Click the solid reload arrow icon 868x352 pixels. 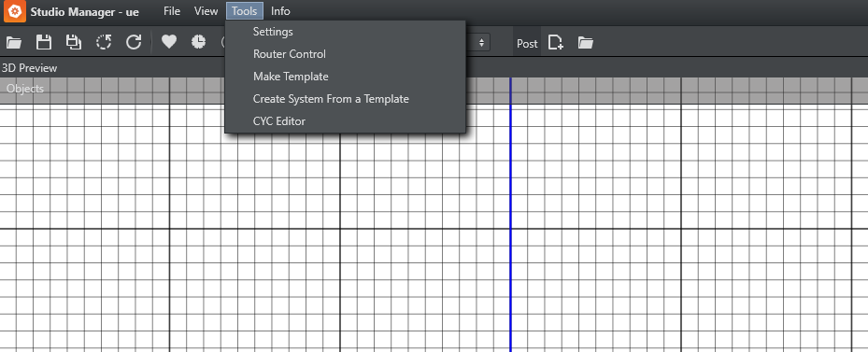134,42
